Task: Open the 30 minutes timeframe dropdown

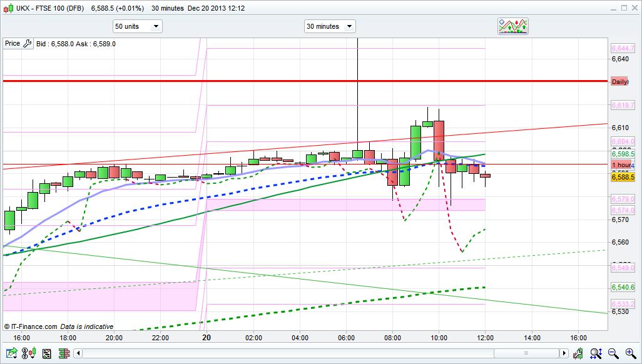Action: [x=330, y=26]
